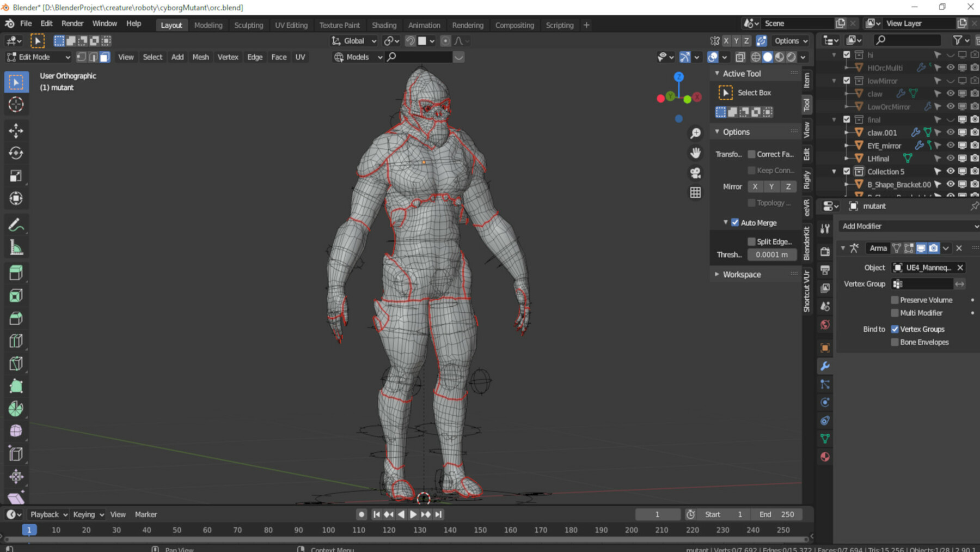Select the Cursor tool

(16, 104)
